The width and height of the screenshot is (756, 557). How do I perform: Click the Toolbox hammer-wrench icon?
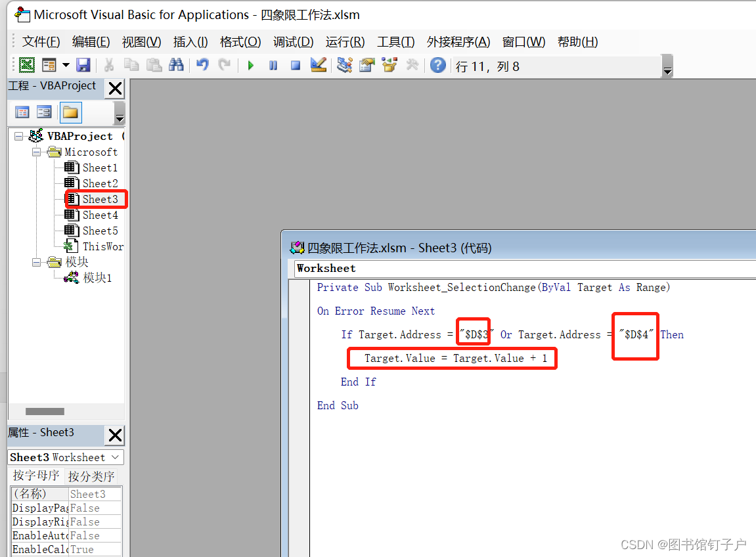[x=412, y=65]
